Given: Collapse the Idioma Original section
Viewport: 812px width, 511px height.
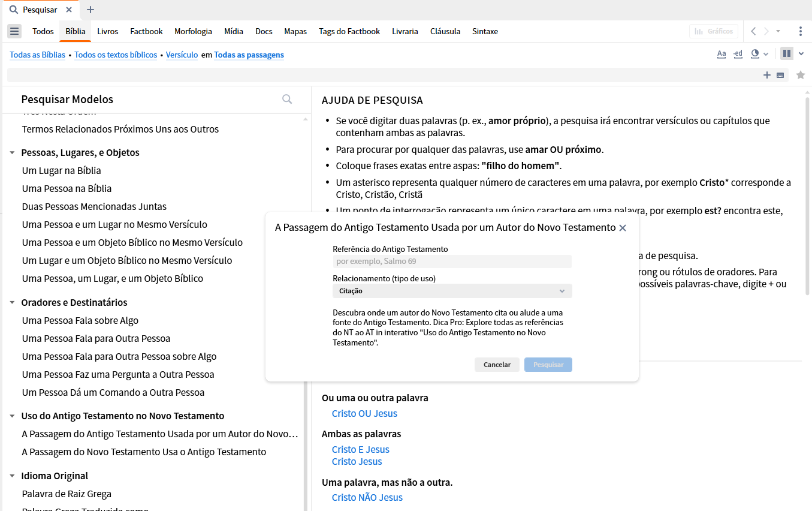Looking at the screenshot, I should [x=12, y=476].
